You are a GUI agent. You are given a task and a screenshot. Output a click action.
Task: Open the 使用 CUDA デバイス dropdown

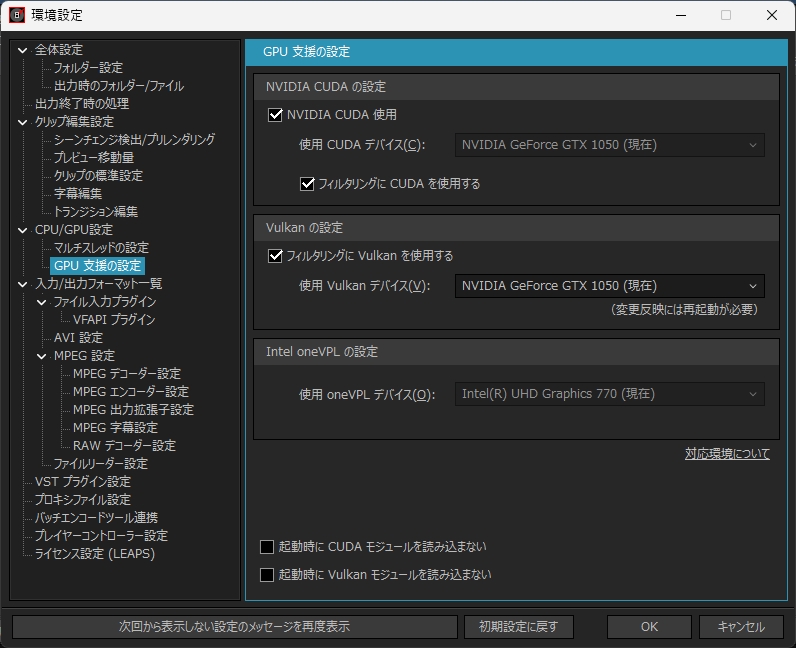tap(609, 145)
